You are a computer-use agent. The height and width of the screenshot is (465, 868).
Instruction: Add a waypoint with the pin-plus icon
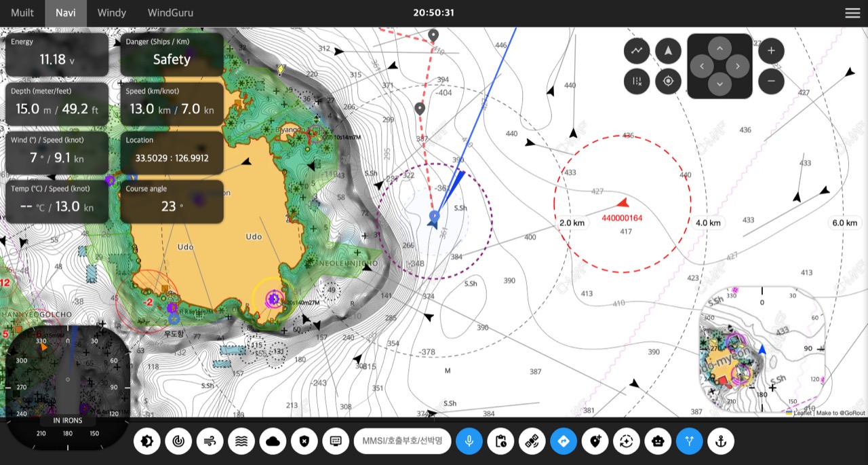pyautogui.click(x=595, y=441)
